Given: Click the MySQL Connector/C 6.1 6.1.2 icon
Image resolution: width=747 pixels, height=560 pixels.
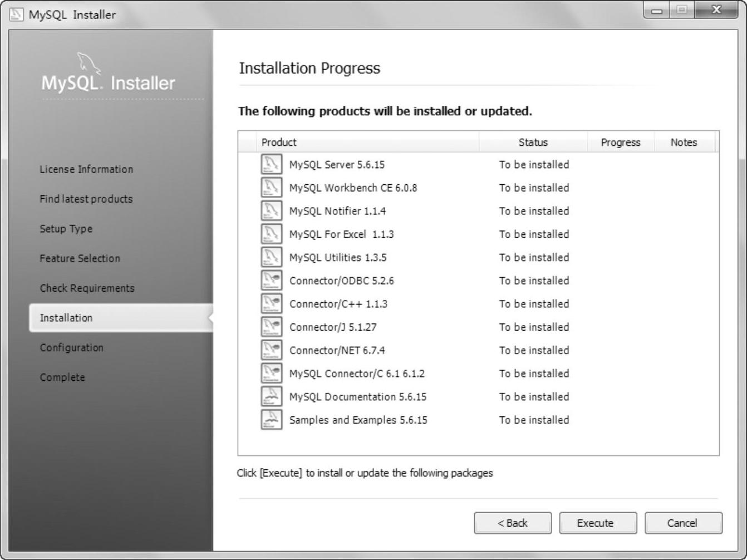Looking at the screenshot, I should coord(271,374).
